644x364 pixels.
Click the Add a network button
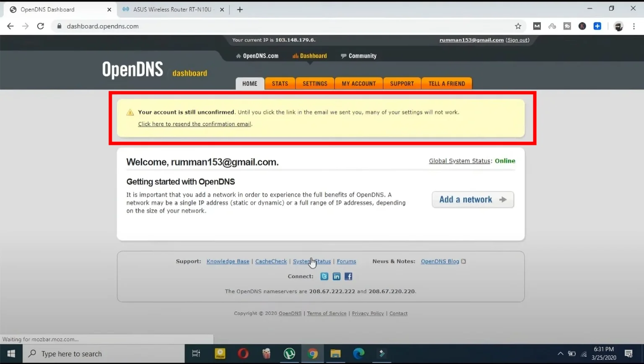point(473,199)
